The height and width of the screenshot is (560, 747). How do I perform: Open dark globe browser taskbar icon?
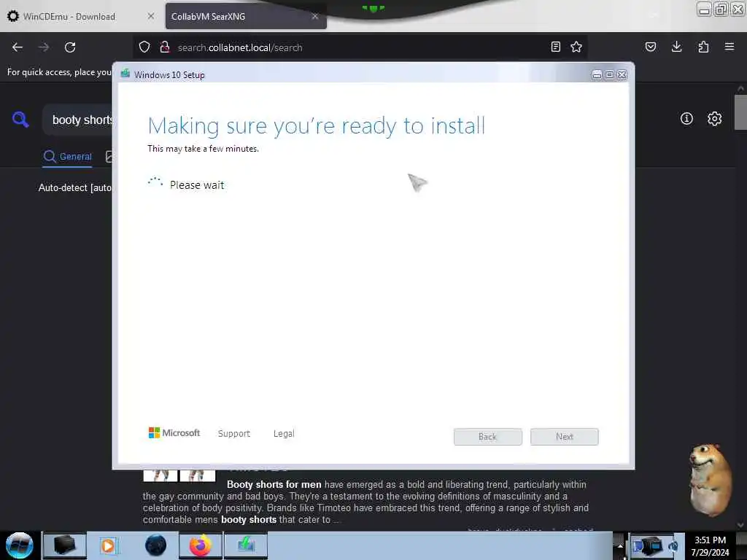pos(155,545)
